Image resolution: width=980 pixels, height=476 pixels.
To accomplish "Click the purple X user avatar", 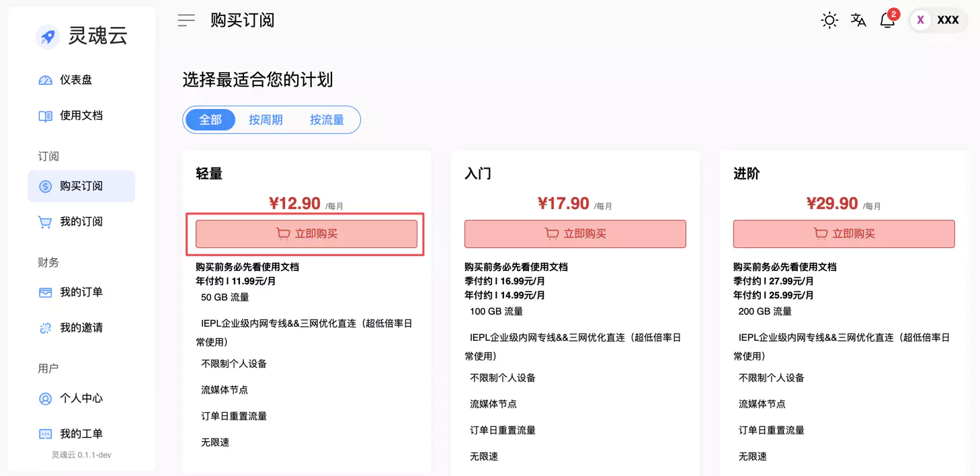I will 920,20.
